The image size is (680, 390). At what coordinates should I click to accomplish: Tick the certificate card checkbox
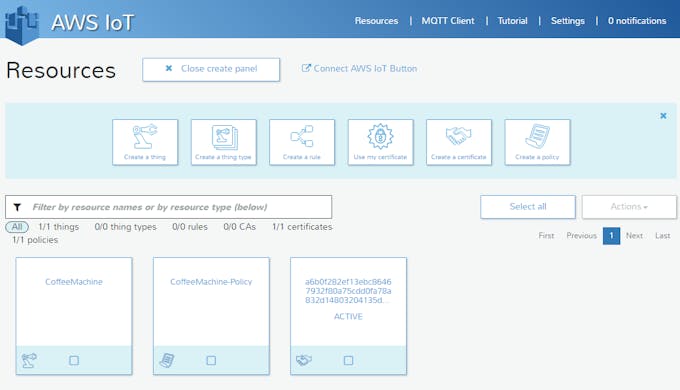click(x=348, y=361)
